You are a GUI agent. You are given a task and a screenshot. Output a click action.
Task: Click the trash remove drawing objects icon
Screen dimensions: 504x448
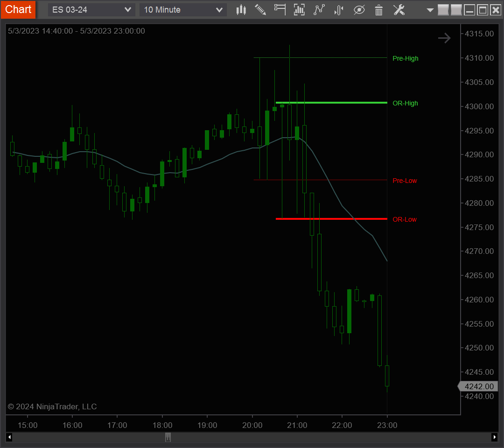tap(379, 10)
